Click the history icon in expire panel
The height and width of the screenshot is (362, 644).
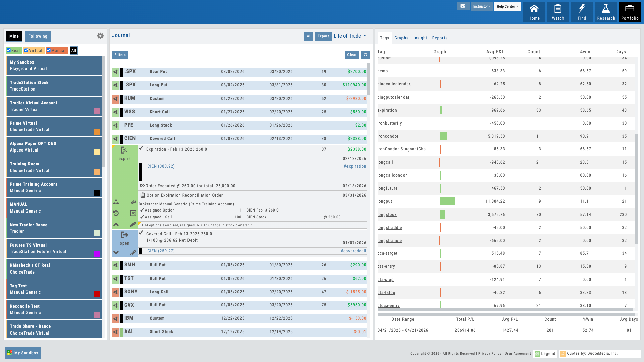pos(116,213)
